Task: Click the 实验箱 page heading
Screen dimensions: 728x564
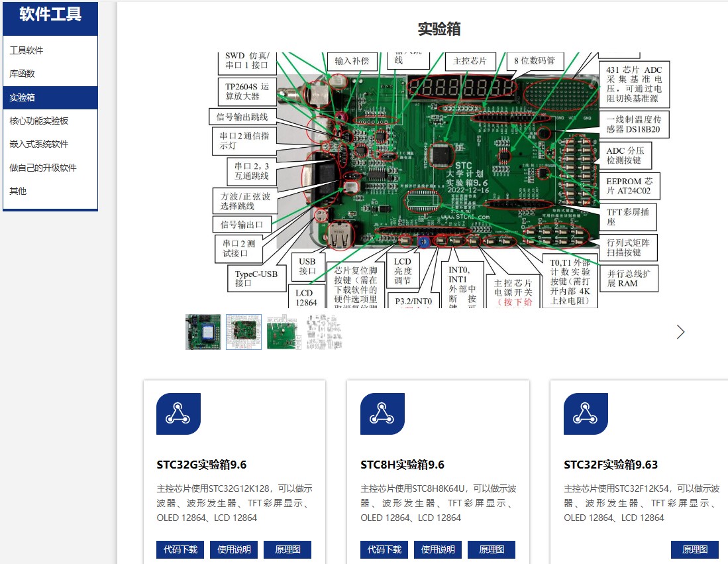Action: coord(439,28)
